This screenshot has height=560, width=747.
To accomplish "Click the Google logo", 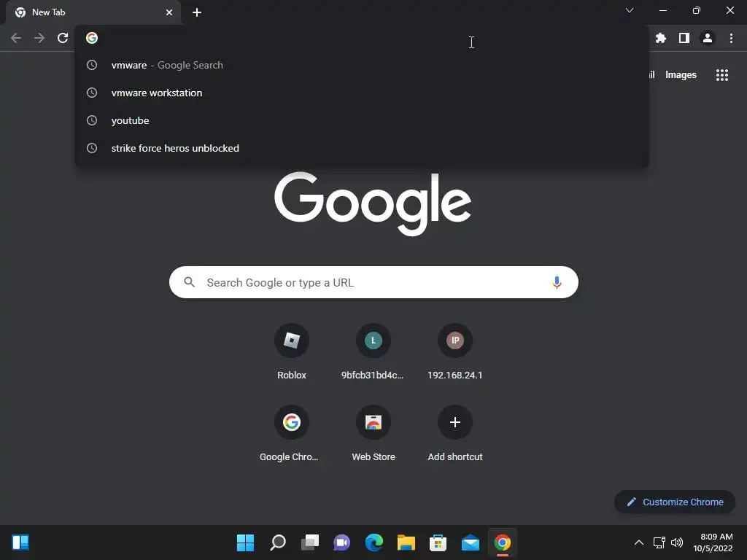I will point(373,204).
